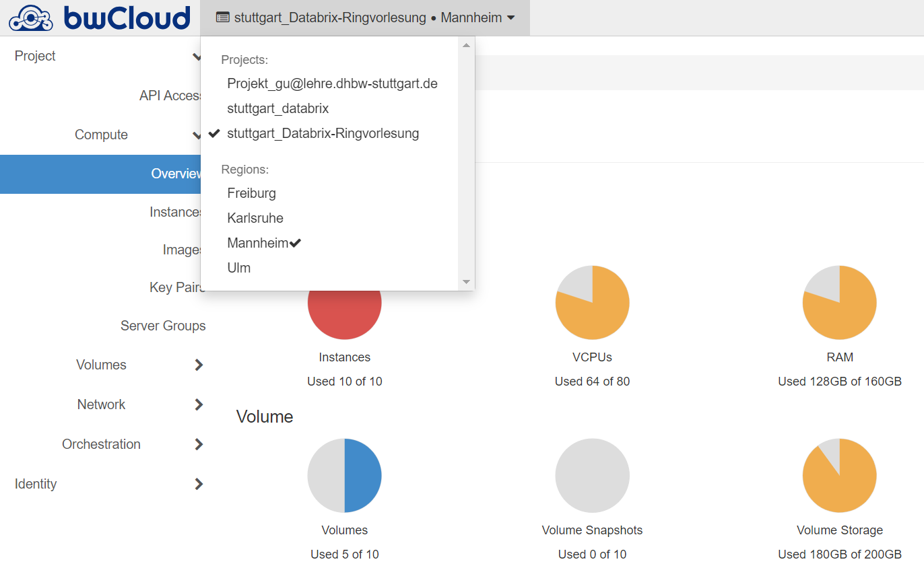924x572 pixels.
Task: Select the checked Mannheim region
Action: 258,243
